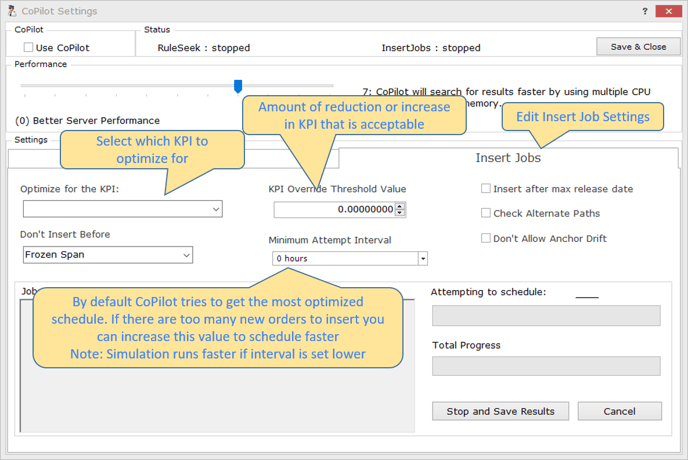The image size is (688, 460).
Task: Click the Minimum Attempt Interval label
Action: pos(330,240)
